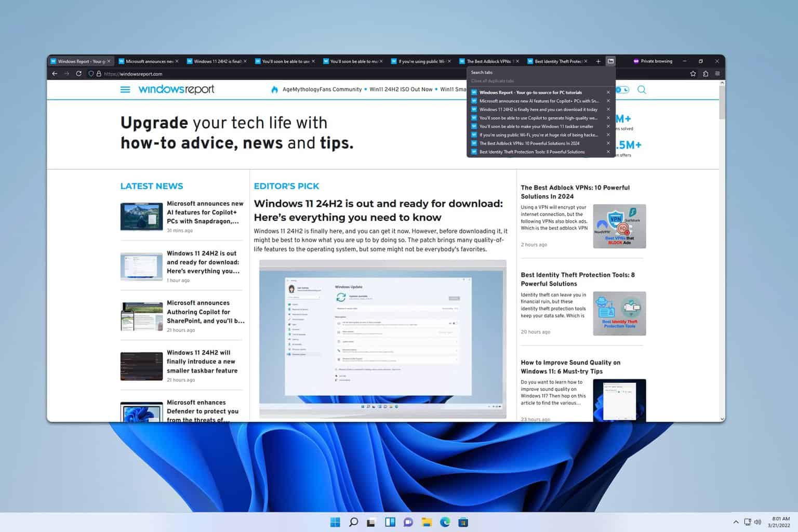Screen dimensions: 798x532
Task: Close 'The Best Adblock VPNs' entry in tab list
Action: pyautogui.click(x=608, y=143)
